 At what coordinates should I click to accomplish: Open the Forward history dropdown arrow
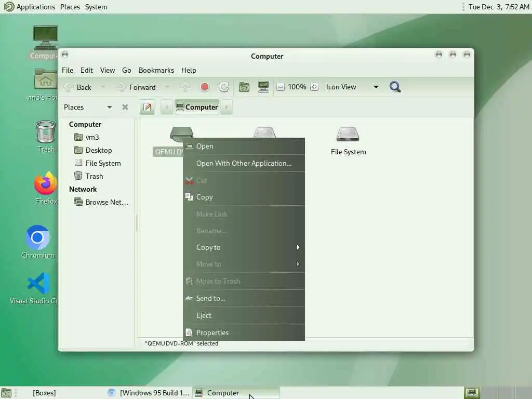pos(167,87)
